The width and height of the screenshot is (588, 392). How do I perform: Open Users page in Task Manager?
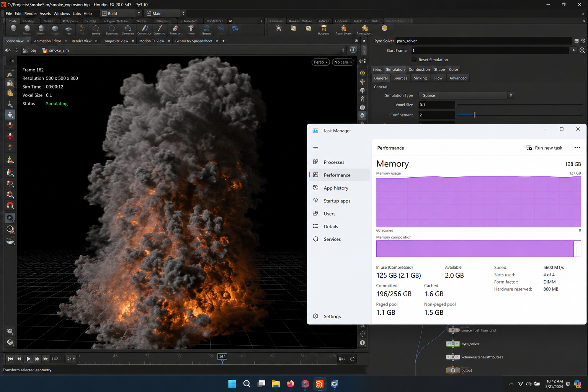tap(339, 214)
